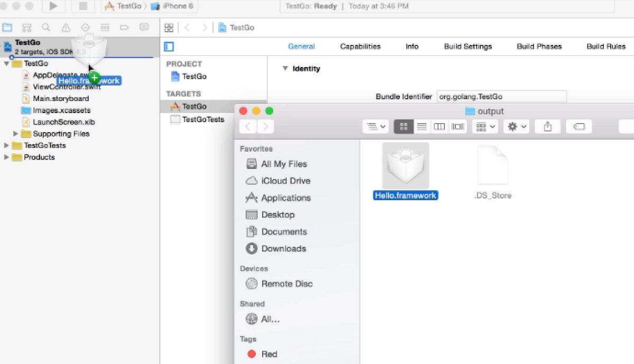Open the related items grid icon
The width and height of the screenshot is (634, 364).
click(169, 27)
